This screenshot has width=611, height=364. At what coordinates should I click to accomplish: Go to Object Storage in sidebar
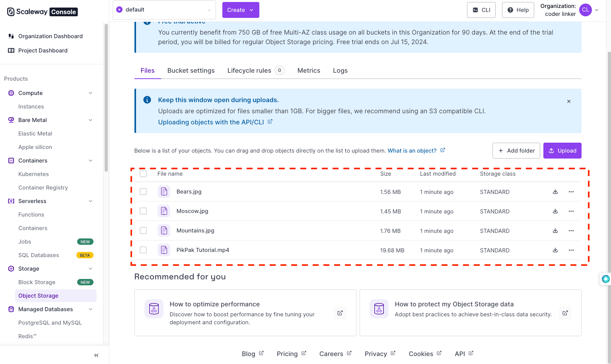pyautogui.click(x=56, y=296)
